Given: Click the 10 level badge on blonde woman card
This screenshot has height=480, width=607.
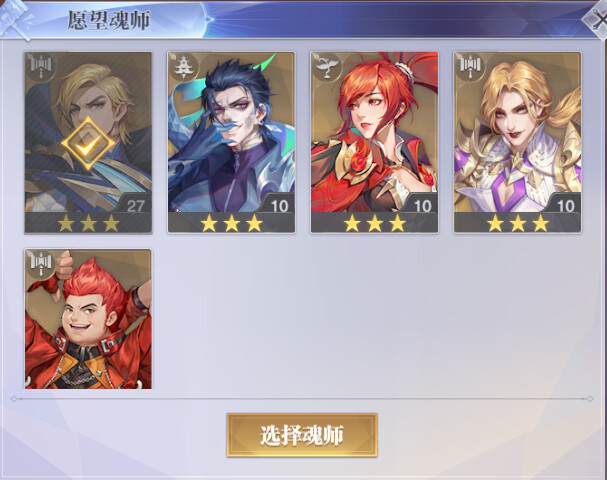Looking at the screenshot, I should click(x=566, y=206).
